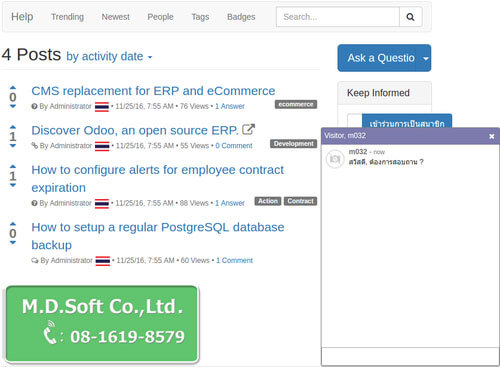
Task: Upvote the Discover Odoo post
Action: point(13,127)
